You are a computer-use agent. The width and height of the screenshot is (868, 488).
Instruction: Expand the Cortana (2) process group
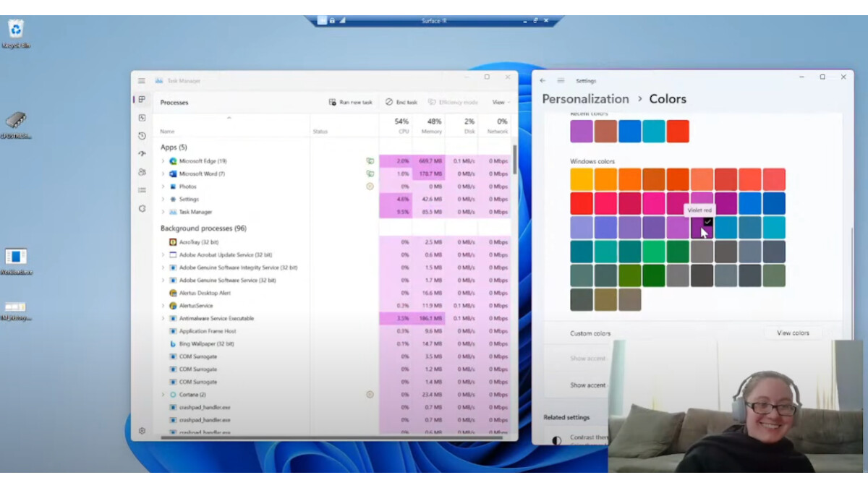click(163, 395)
